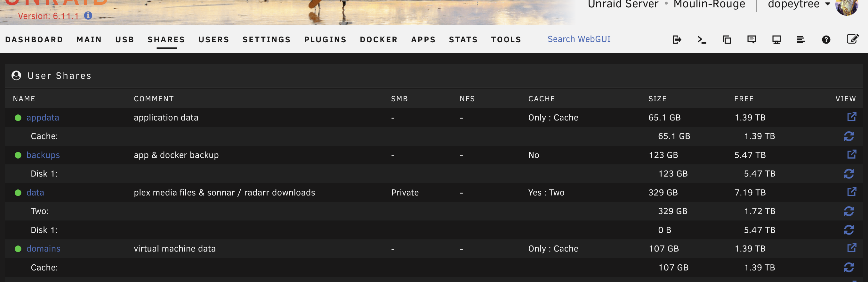Open the Plugins menu item
Image resolution: width=868 pixels, height=282 pixels.
[x=325, y=39]
